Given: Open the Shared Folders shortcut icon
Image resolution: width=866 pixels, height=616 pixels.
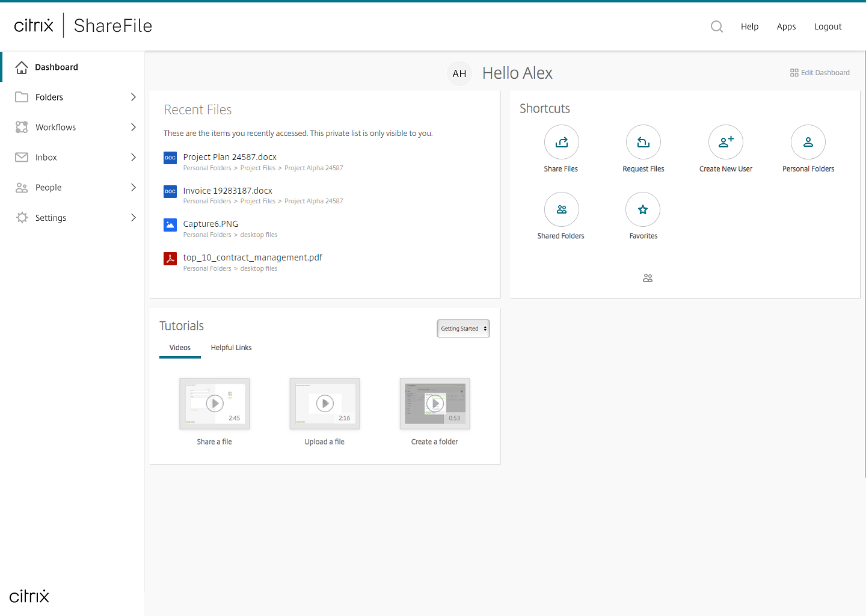Looking at the screenshot, I should [x=561, y=209].
